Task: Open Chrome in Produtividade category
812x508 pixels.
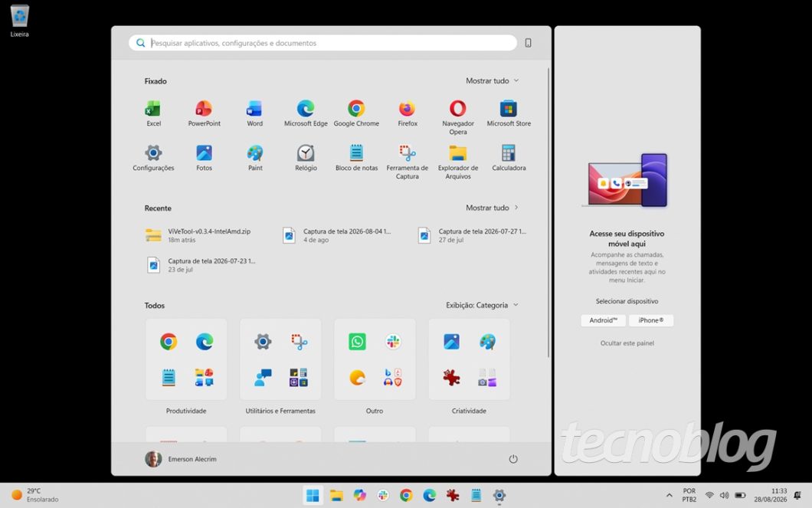Action: pyautogui.click(x=169, y=342)
